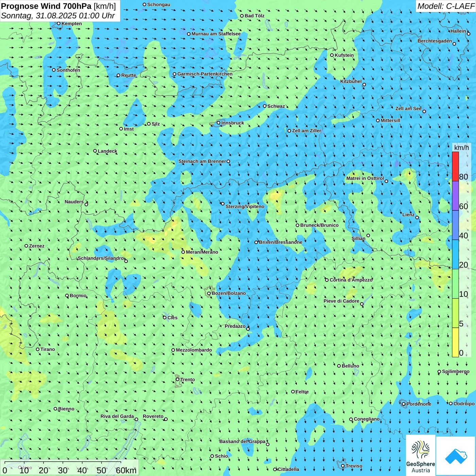
Task: Click the 'Tirano' label
Action: click(x=48, y=349)
